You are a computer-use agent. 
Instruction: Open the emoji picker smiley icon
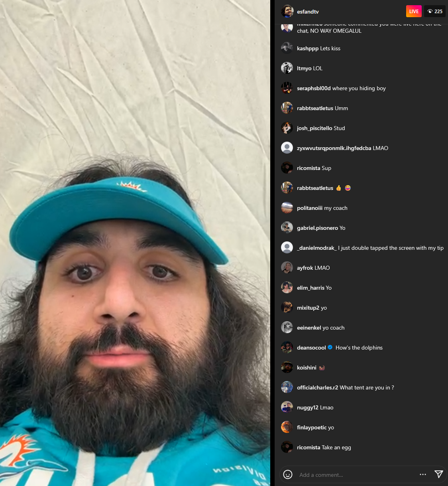287,474
